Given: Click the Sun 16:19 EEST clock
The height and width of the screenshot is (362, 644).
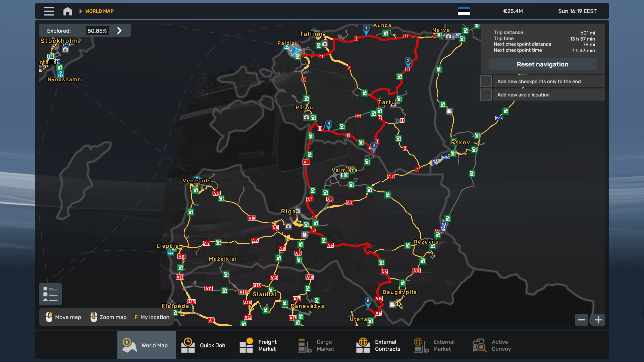Looking at the screenshot, I should (x=577, y=11).
